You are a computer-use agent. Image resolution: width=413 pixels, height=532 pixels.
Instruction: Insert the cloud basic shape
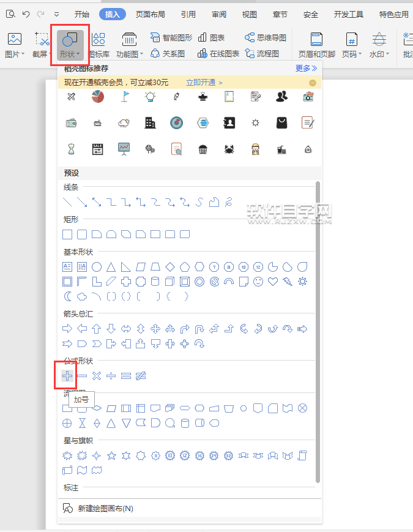tap(82, 296)
